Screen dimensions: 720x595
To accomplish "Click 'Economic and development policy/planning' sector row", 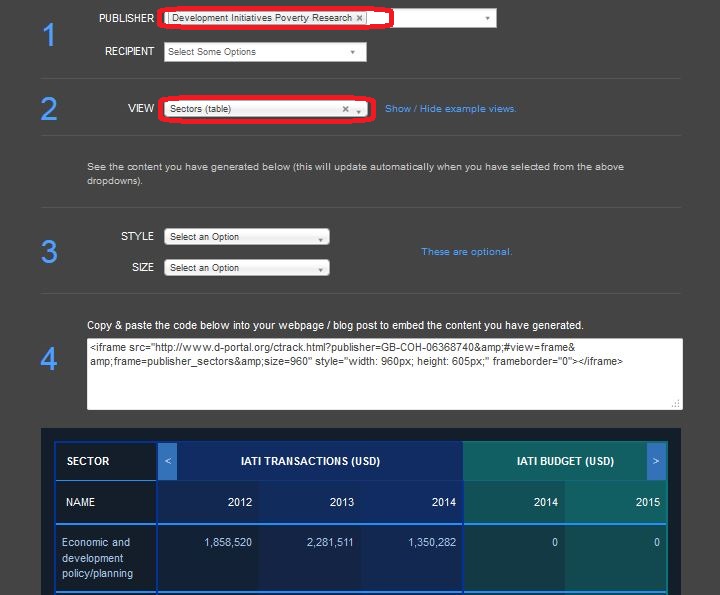I will click(97, 558).
